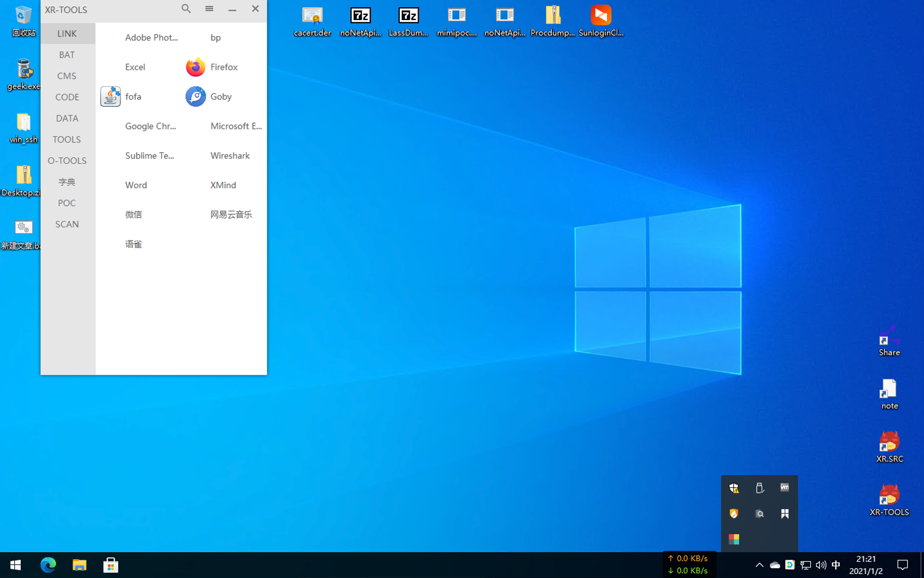Open the XR.SRC desktop shortcut
Screen dimensions: 924x578
coord(889,447)
